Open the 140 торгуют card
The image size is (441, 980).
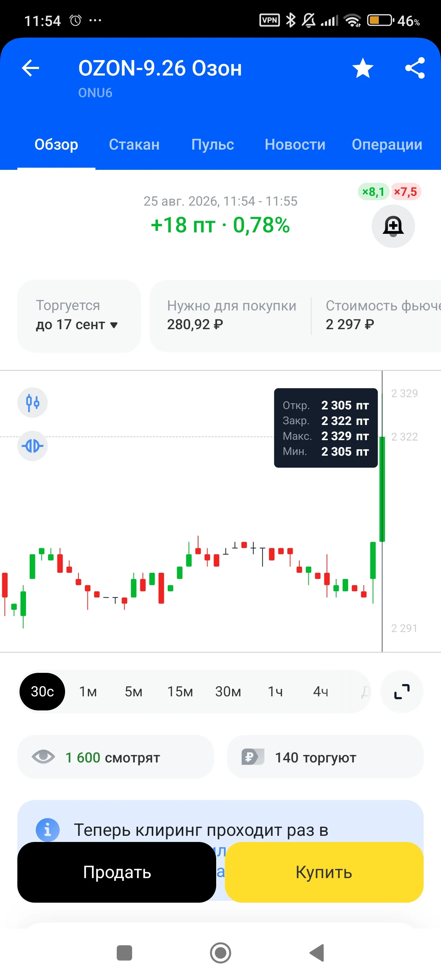coord(325,757)
